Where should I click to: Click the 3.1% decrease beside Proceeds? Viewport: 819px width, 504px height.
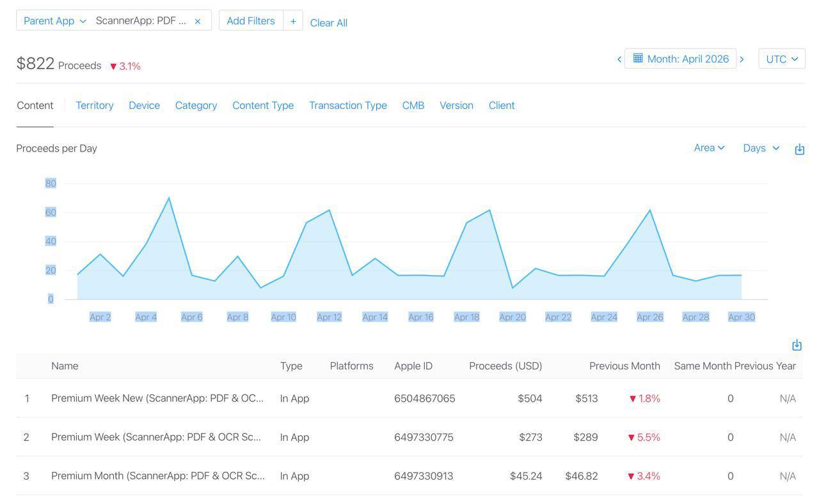coord(125,66)
